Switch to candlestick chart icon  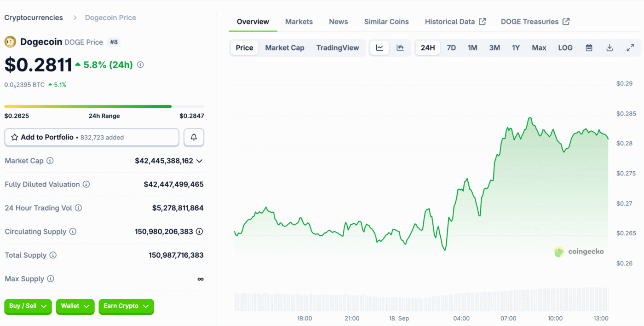pyautogui.click(x=400, y=47)
